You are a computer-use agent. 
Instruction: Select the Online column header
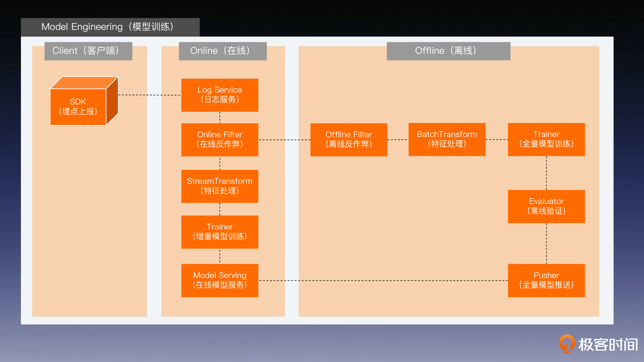pyautogui.click(x=222, y=51)
